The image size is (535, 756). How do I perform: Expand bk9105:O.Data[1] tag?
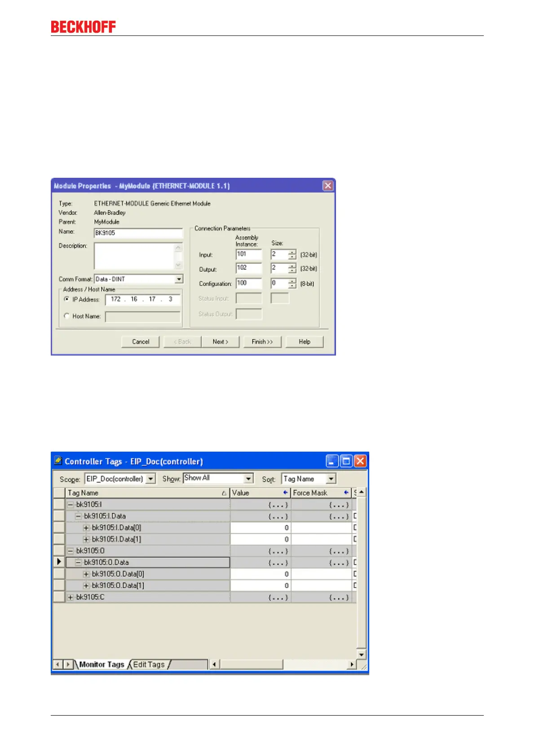point(86,586)
